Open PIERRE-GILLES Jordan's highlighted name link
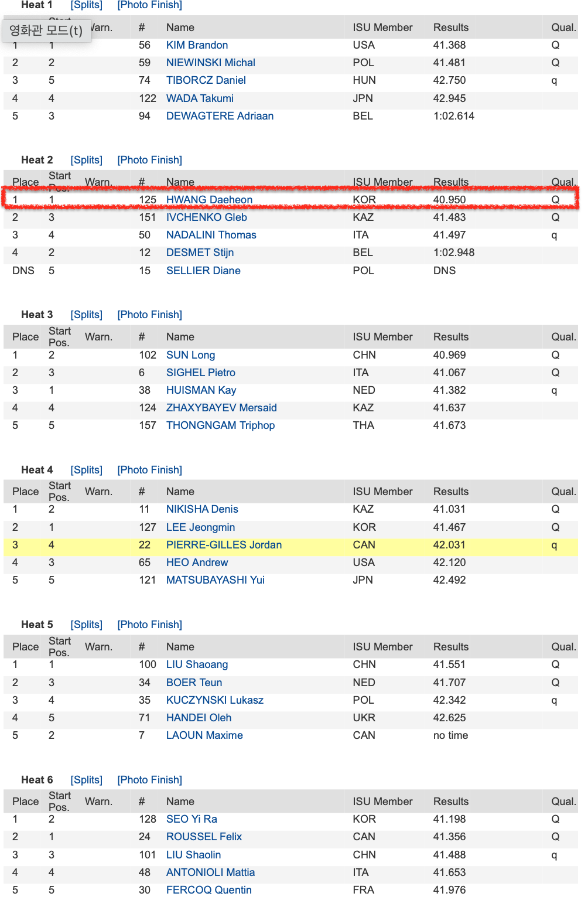 [224, 545]
